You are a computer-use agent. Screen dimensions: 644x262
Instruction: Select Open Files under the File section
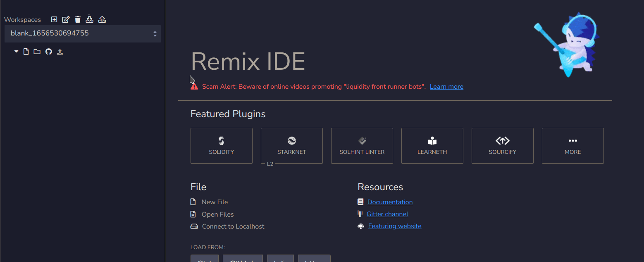click(217, 215)
